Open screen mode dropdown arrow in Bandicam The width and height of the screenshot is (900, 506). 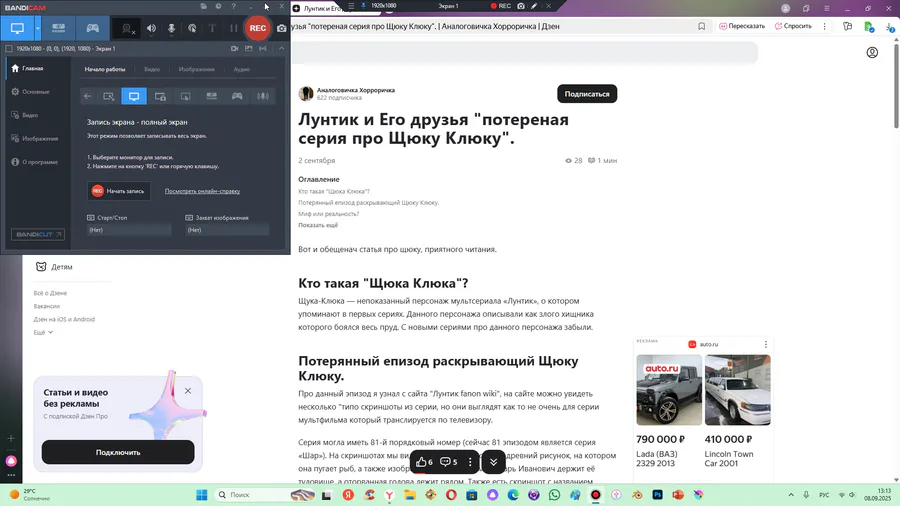(38, 28)
